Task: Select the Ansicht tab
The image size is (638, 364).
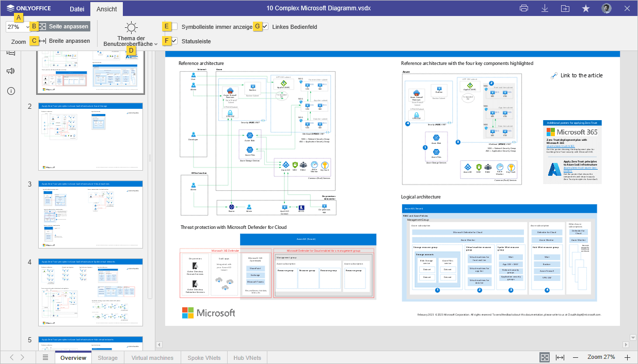Action: [107, 8]
